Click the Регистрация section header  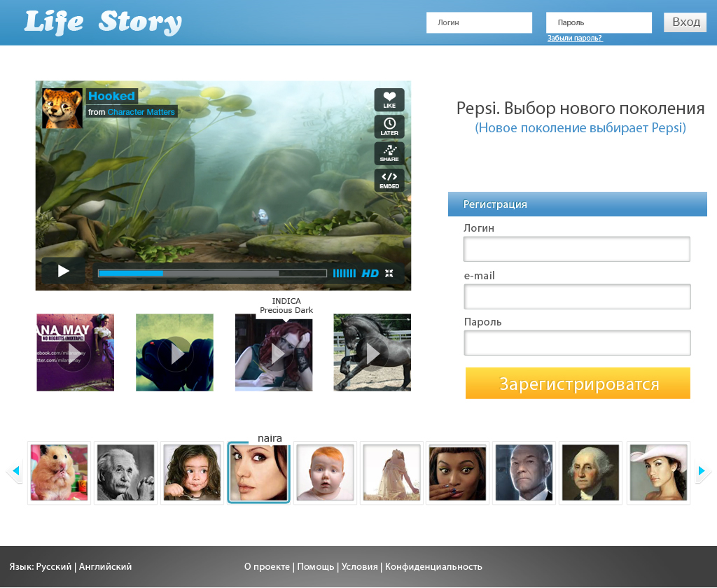click(578, 204)
